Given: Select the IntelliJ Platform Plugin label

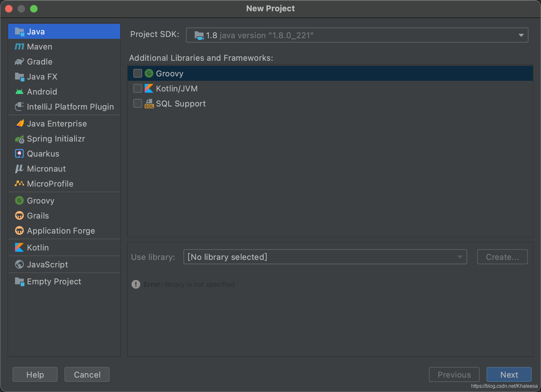Looking at the screenshot, I should 70,107.
